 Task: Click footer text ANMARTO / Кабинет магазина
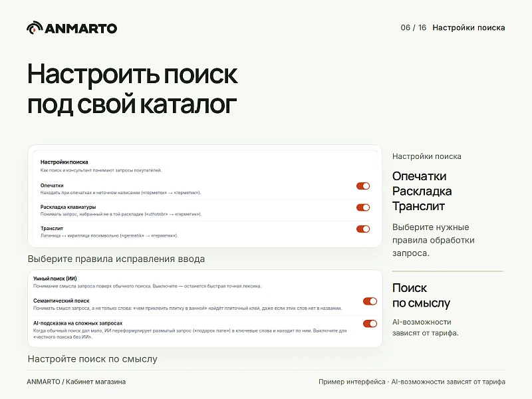[x=76, y=382]
